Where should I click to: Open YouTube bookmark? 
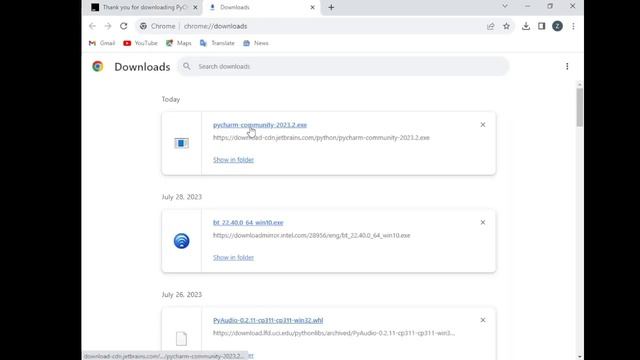pos(140,43)
